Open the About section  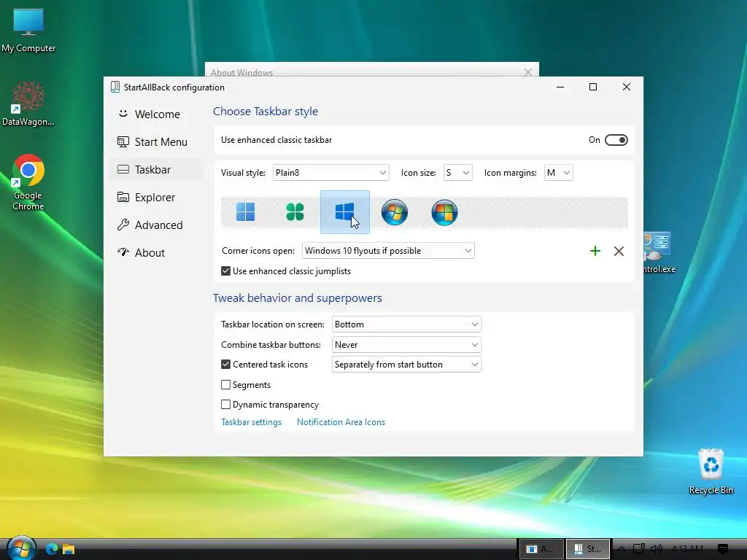click(156, 252)
